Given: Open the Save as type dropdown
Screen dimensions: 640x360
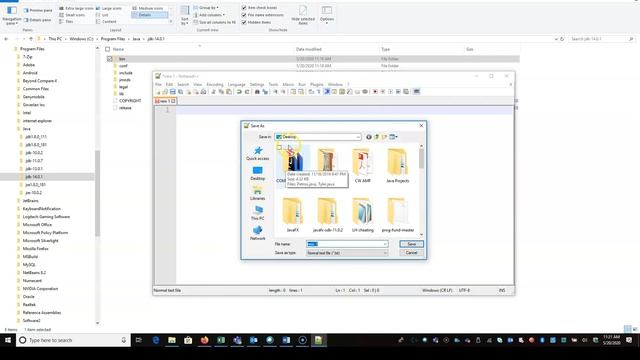Looking at the screenshot, I should click(x=347, y=253).
